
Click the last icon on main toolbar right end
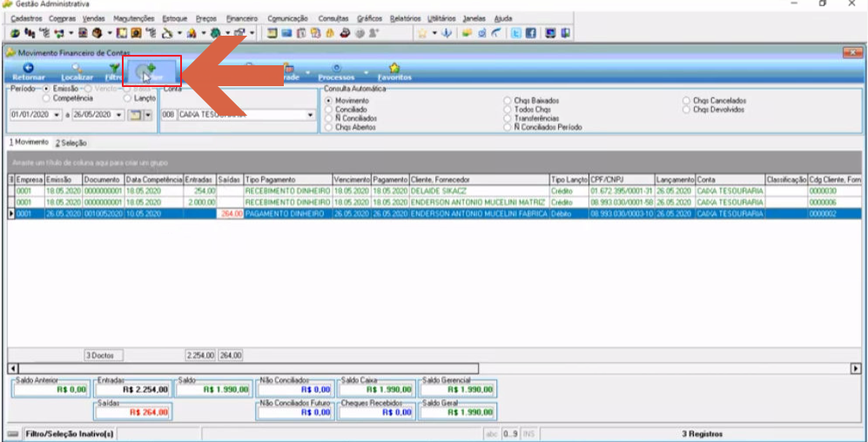[x=565, y=33]
